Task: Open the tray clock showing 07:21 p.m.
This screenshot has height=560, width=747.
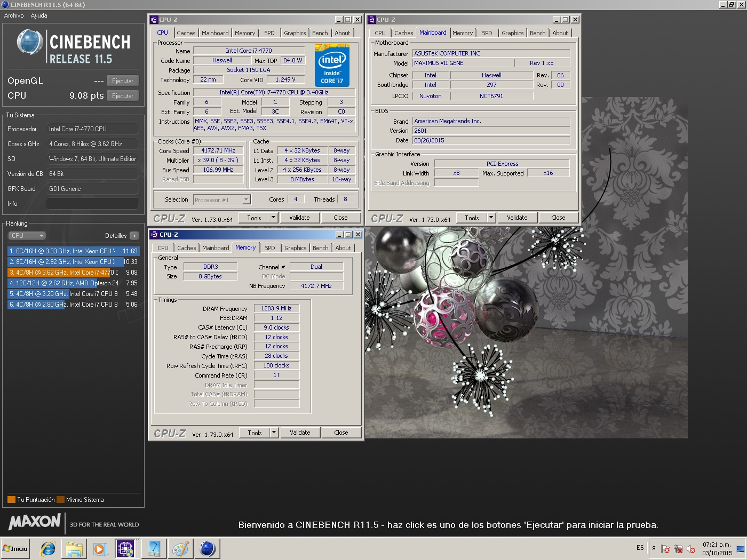Action: pyautogui.click(x=717, y=549)
